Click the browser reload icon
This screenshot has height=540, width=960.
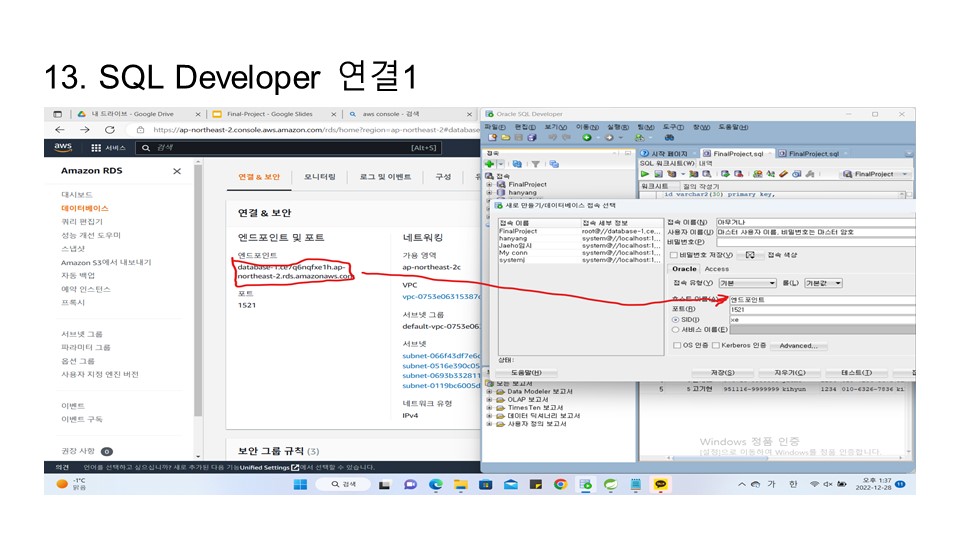tap(110, 130)
